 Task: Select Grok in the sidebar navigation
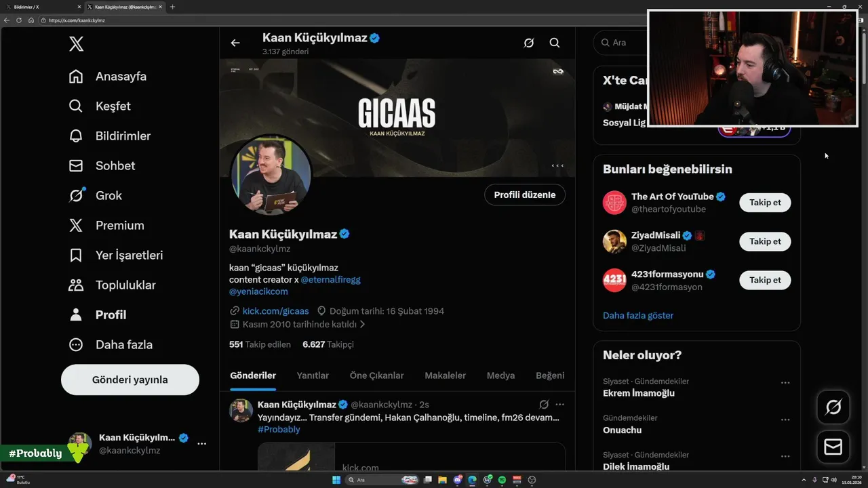[96, 196]
